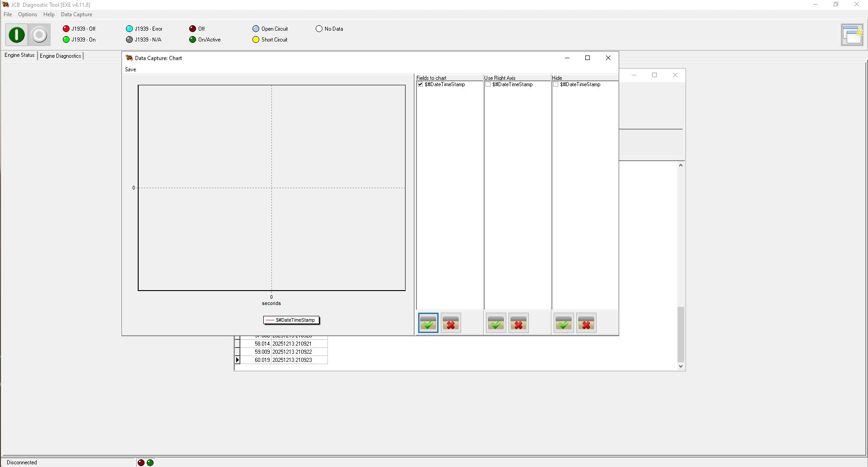Image resolution: width=868 pixels, height=467 pixels.
Task: Open the Options menu
Action: coord(28,14)
